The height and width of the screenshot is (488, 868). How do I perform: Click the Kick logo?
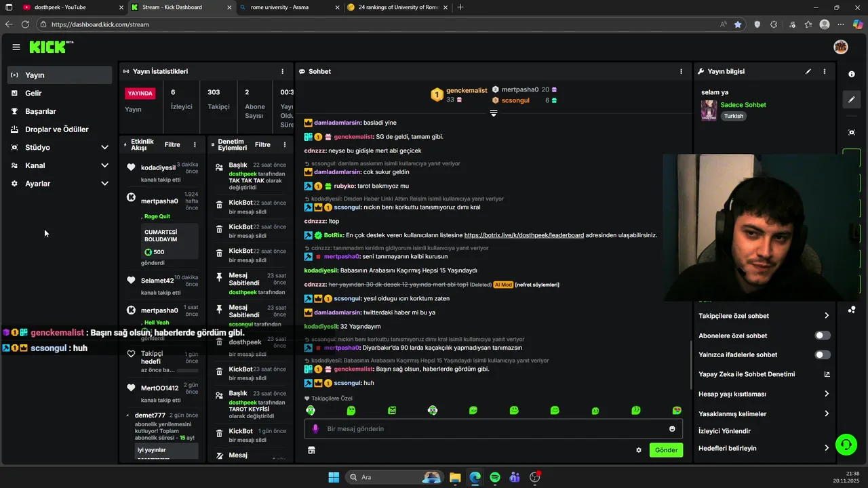(x=50, y=47)
